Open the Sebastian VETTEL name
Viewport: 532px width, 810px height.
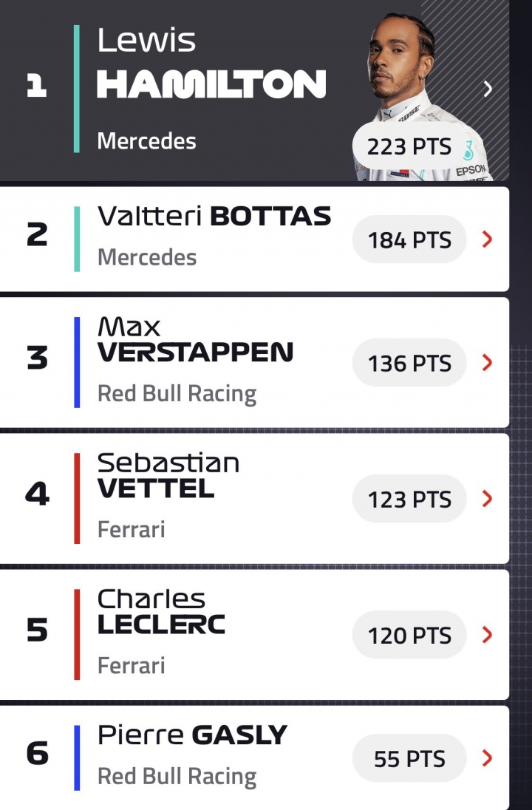[168, 475]
